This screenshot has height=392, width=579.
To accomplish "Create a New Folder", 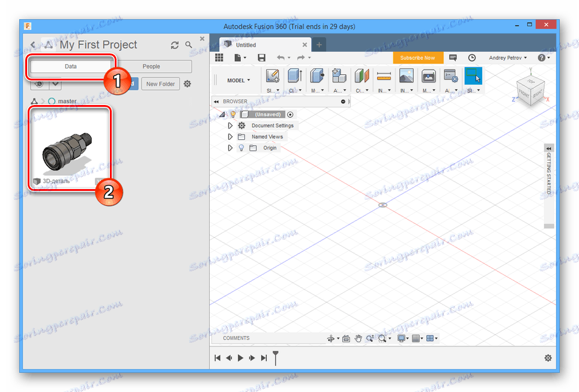I will 160,84.
